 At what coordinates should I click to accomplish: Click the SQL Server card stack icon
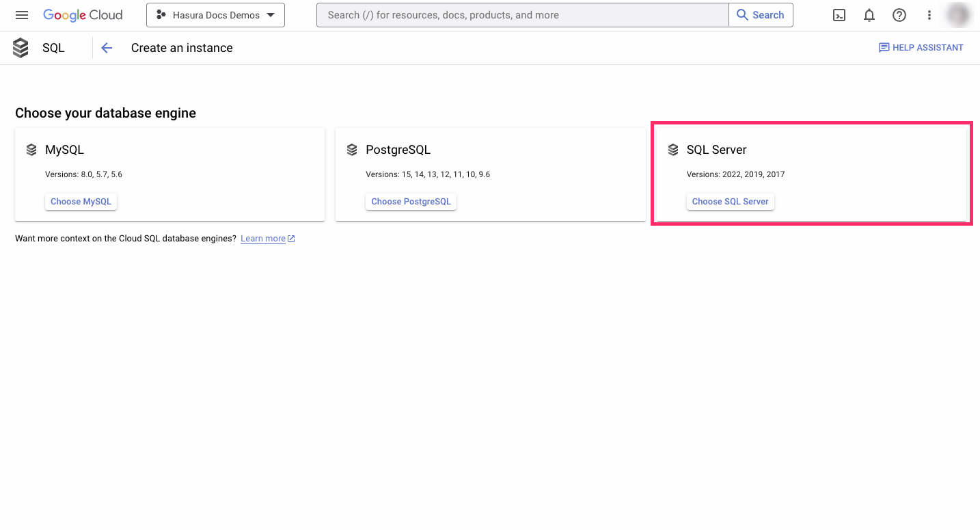pyautogui.click(x=673, y=150)
